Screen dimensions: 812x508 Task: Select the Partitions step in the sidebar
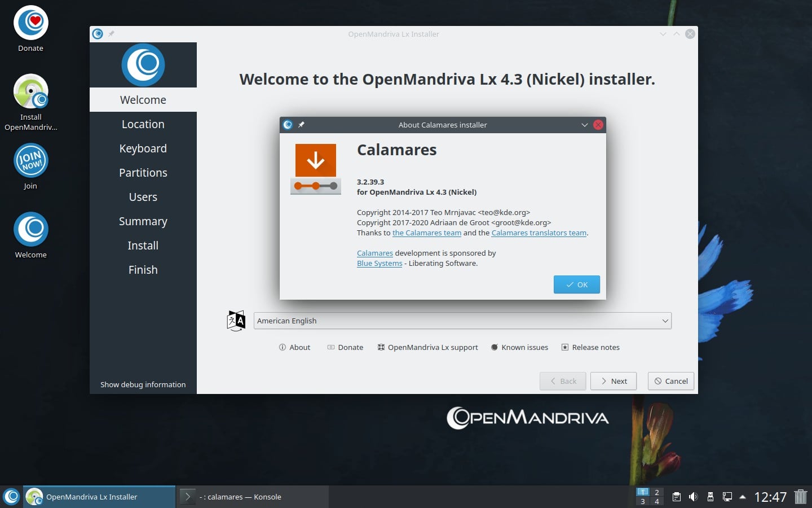143,173
